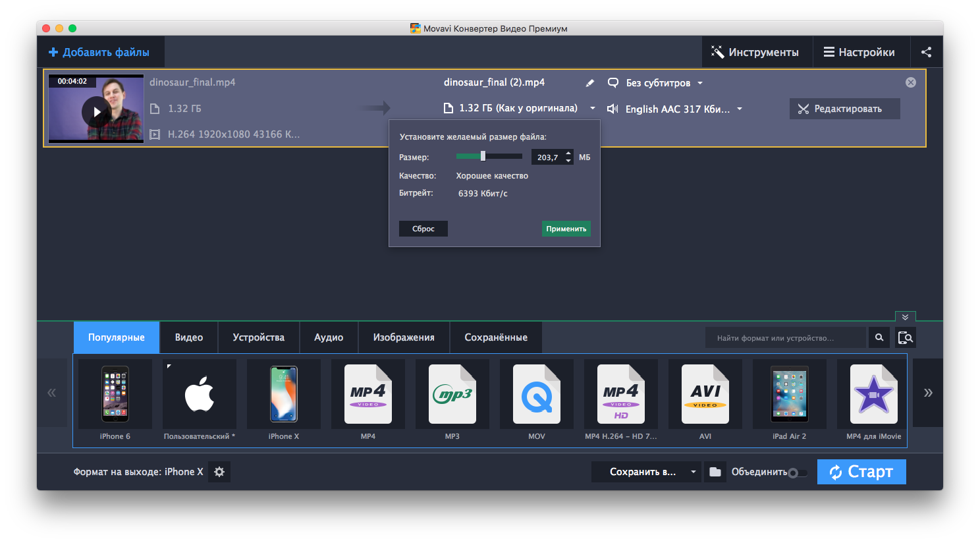Open output format settings gear
The image size is (980, 543).
[x=219, y=472]
